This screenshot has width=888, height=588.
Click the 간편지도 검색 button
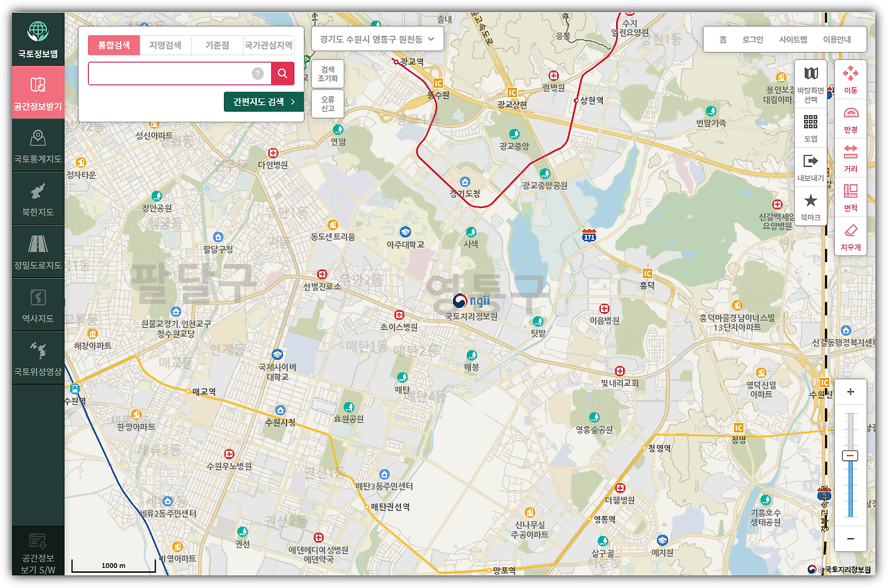tap(264, 101)
